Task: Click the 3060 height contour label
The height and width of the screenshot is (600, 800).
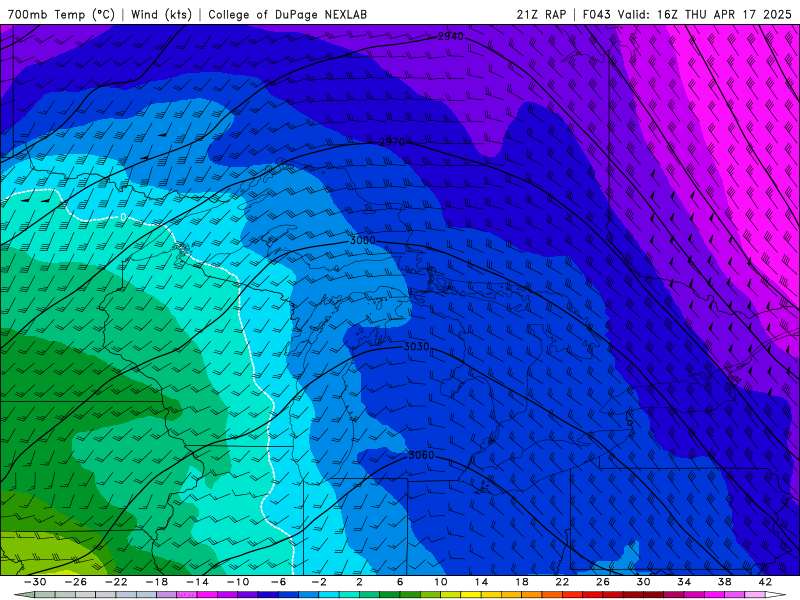Action: (x=421, y=455)
